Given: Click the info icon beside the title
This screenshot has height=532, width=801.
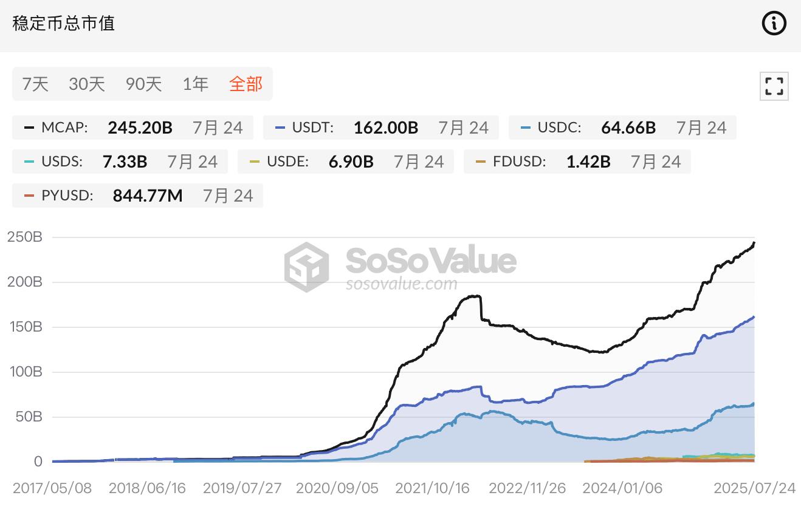Looking at the screenshot, I should (x=774, y=24).
